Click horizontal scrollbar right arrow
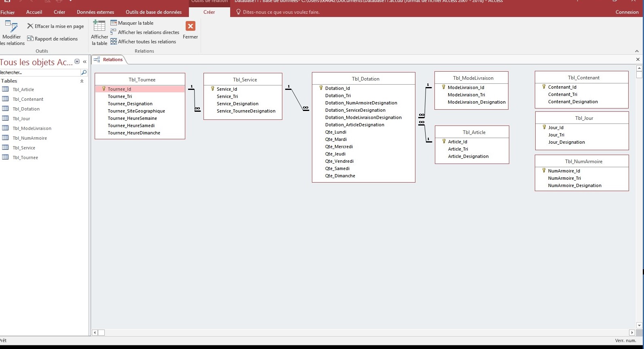This screenshot has width=644, height=349. click(632, 333)
